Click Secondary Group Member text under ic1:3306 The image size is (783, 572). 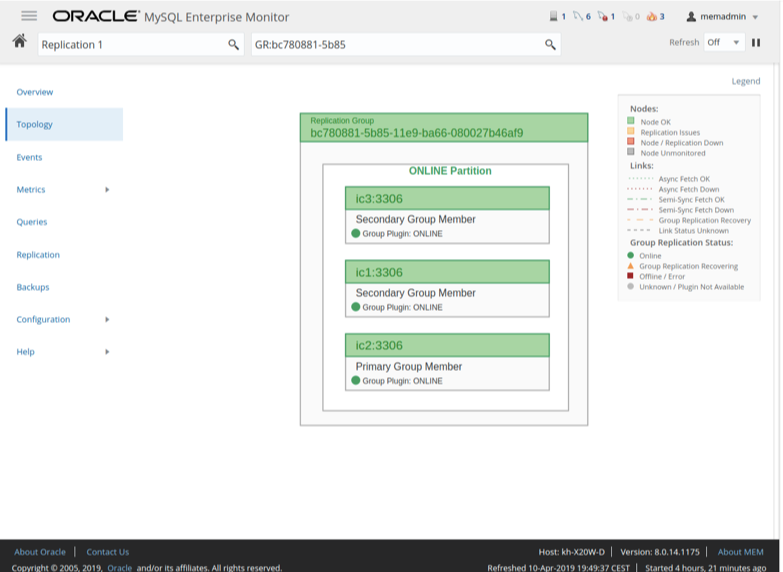[415, 293]
